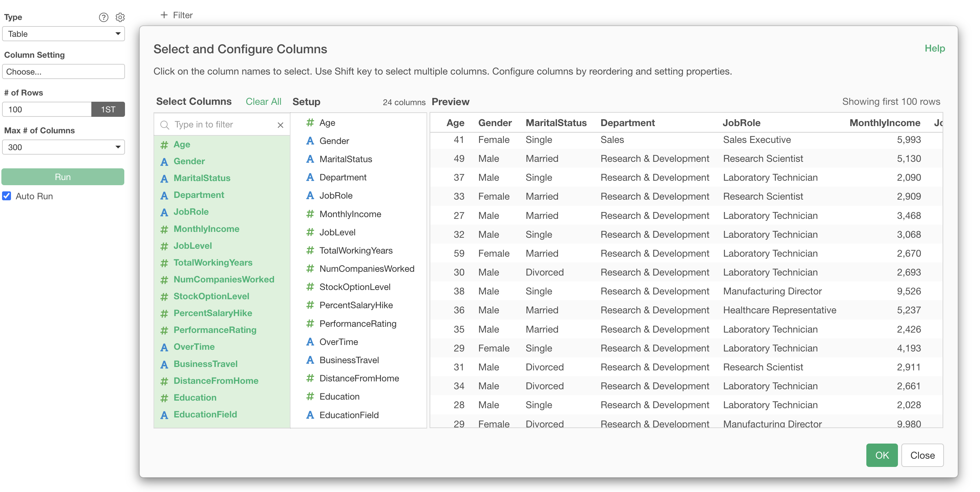Deselect OverTime in Select Columns list
Viewport: 980px width, 492px height.
coord(194,347)
